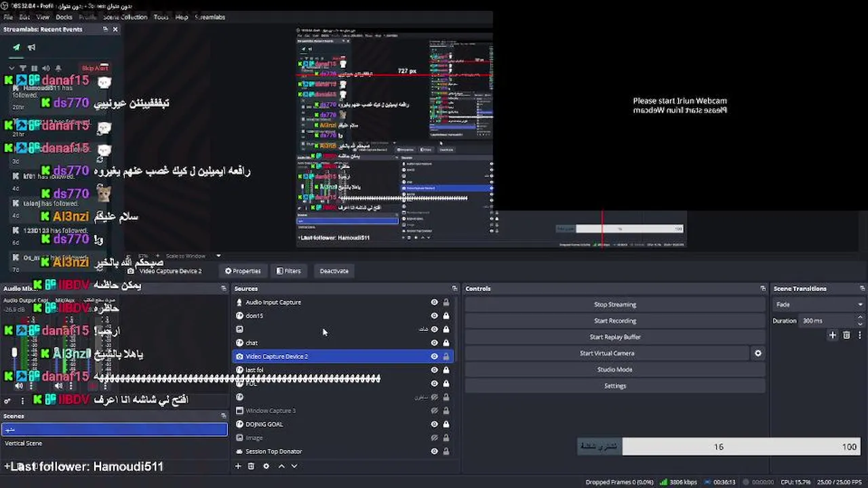This screenshot has width=868, height=488.
Task: Open the Docks menu
Action: pos(64,17)
